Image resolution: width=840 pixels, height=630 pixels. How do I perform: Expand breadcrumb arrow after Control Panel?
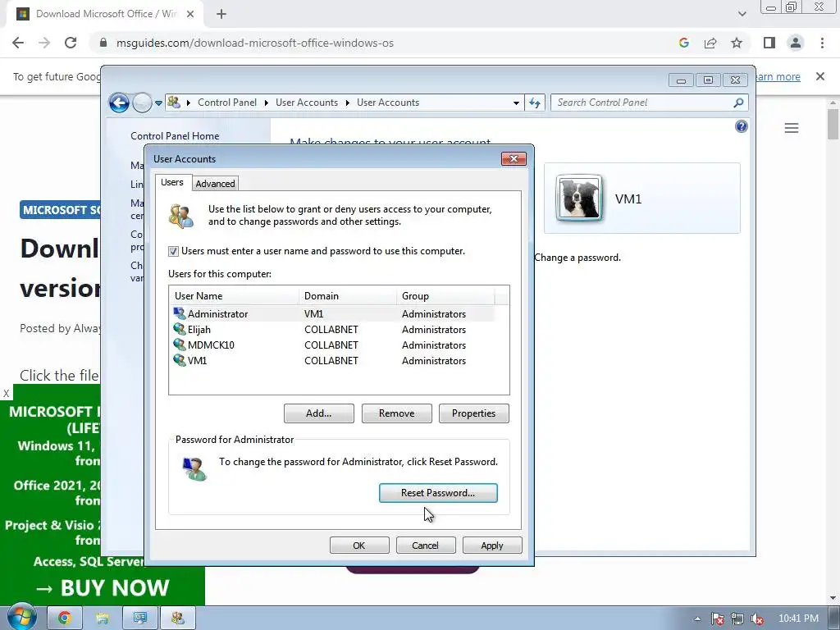[267, 103]
